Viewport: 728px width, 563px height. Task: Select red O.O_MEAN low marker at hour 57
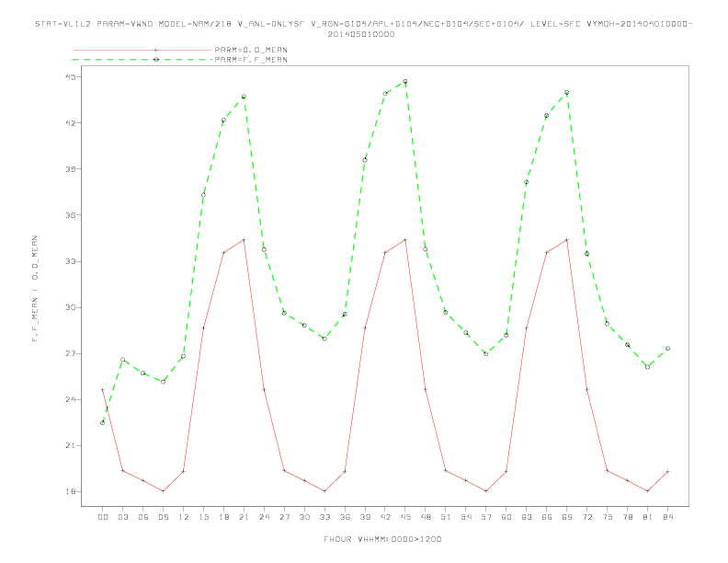coord(486,490)
